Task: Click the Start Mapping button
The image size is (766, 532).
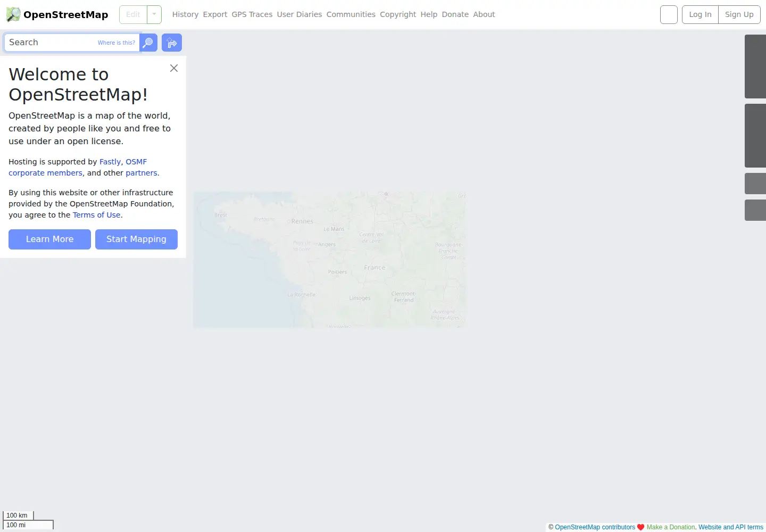Action: 136,239
